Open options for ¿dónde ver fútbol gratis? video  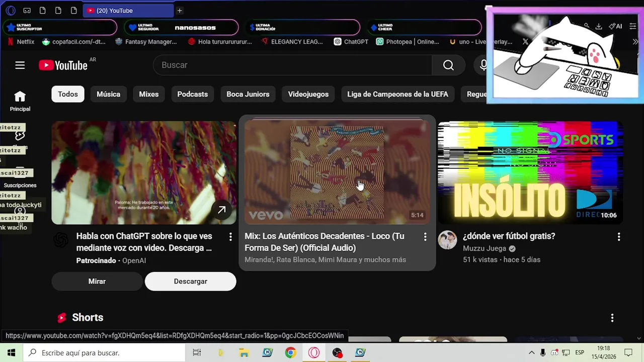[618, 236]
